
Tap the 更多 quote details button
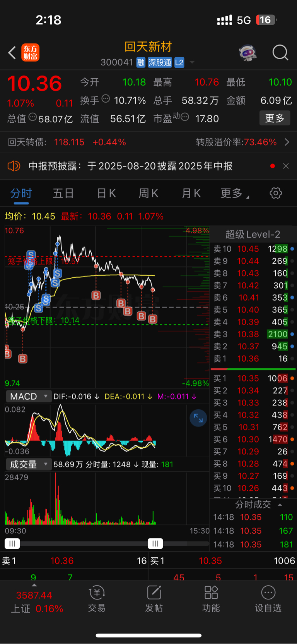click(x=275, y=118)
